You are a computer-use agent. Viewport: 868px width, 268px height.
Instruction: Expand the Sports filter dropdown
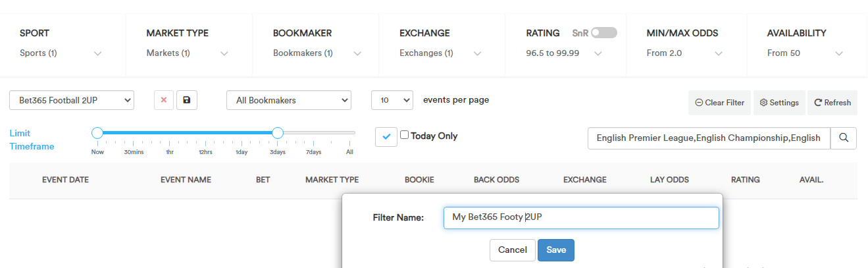pos(61,53)
